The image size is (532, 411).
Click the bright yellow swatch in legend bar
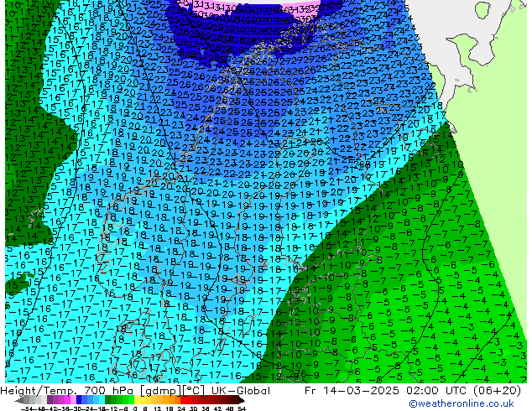[x=137, y=400]
